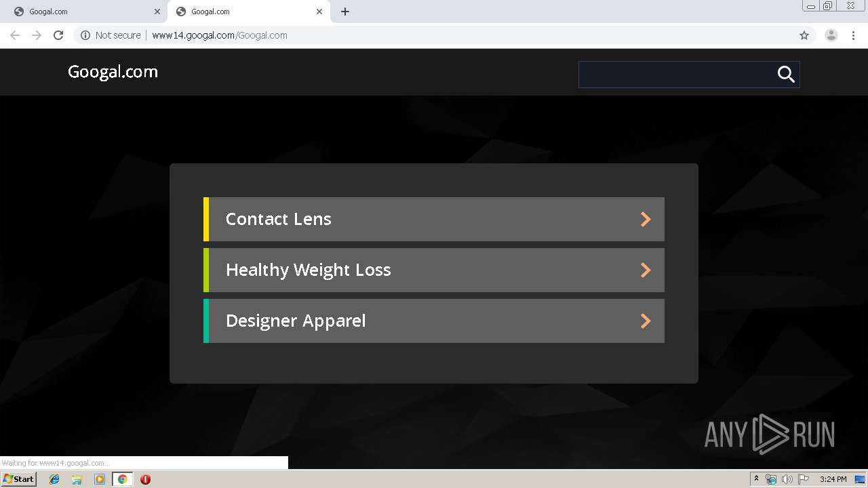
Task: Minimize the Chrome window
Action: (x=811, y=6)
